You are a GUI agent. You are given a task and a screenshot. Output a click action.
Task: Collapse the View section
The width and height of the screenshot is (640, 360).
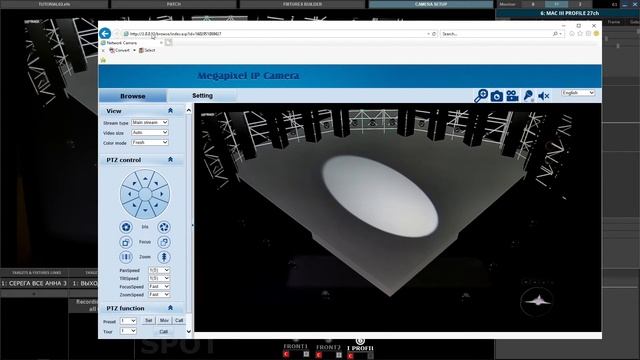tap(170, 111)
